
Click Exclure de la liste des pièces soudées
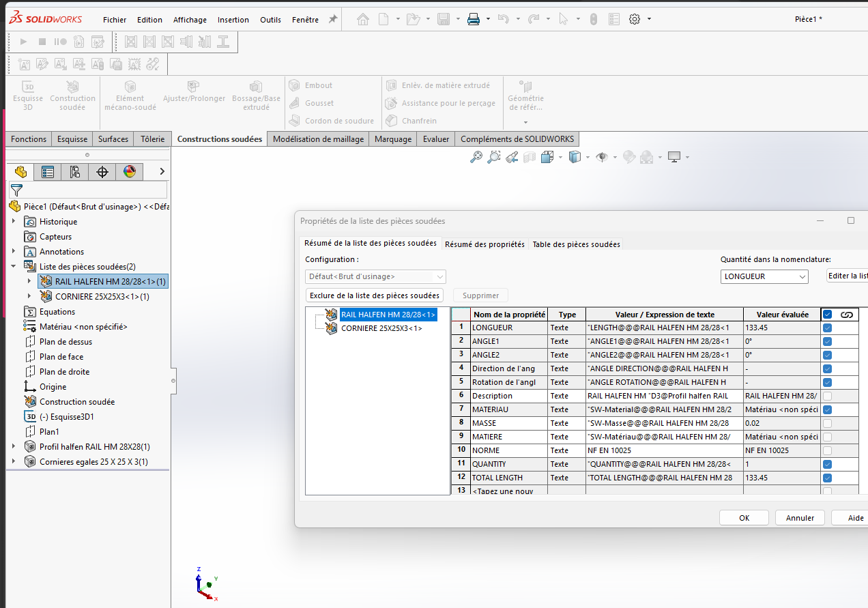click(x=374, y=295)
